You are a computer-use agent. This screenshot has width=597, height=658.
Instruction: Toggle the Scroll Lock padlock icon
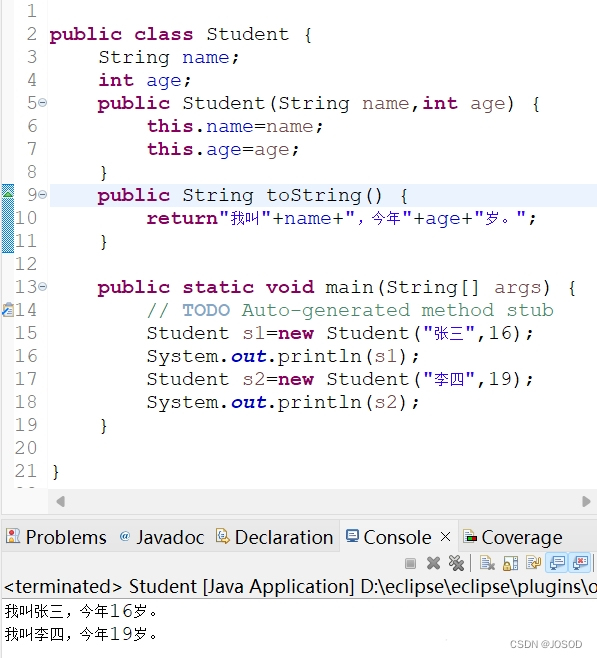click(x=510, y=563)
